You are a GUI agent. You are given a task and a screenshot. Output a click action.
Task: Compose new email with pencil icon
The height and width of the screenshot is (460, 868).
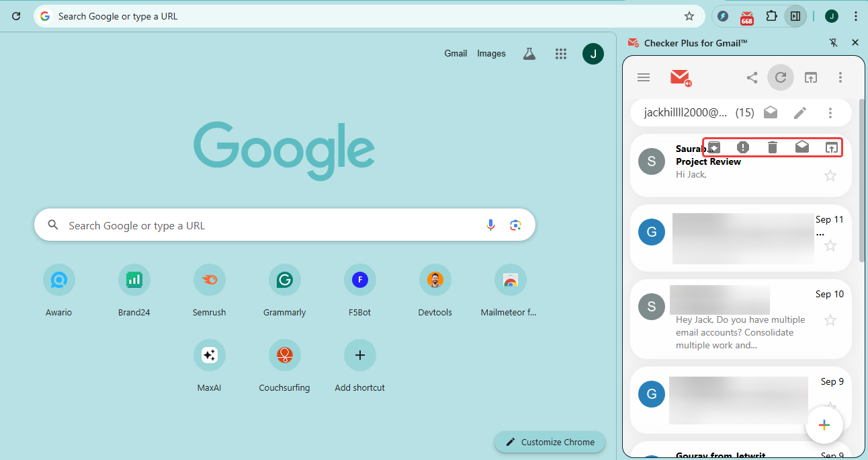point(799,113)
